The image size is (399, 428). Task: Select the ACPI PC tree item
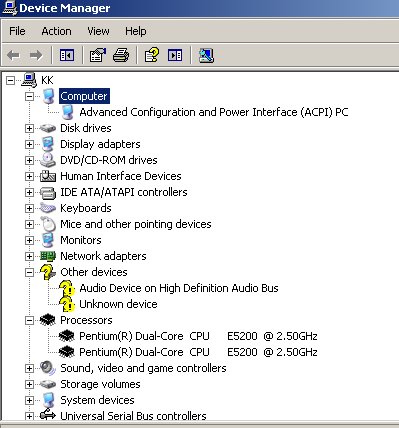(214, 112)
